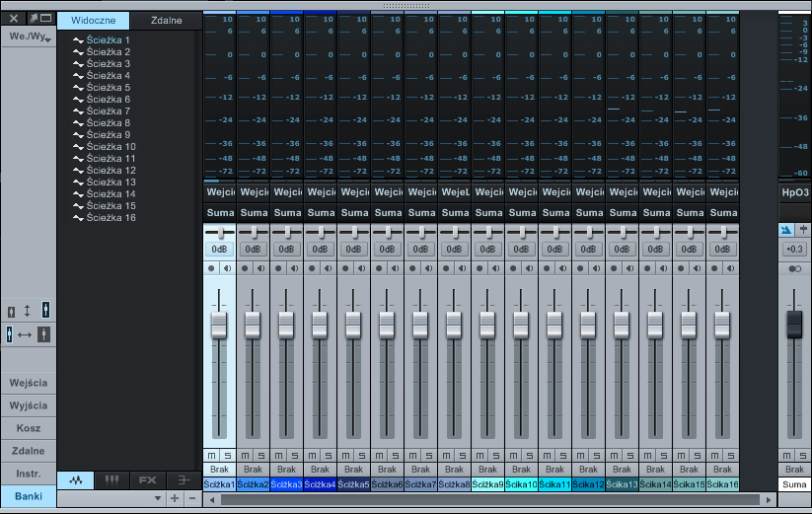Viewport: 812px width, 514px height.
Task: Open the Instr. section
Action: coord(29,474)
